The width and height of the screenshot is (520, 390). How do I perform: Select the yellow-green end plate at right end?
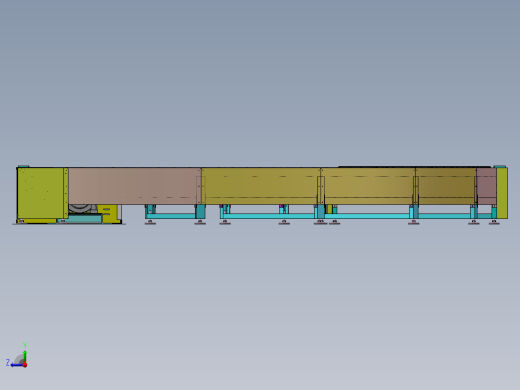[x=502, y=193]
